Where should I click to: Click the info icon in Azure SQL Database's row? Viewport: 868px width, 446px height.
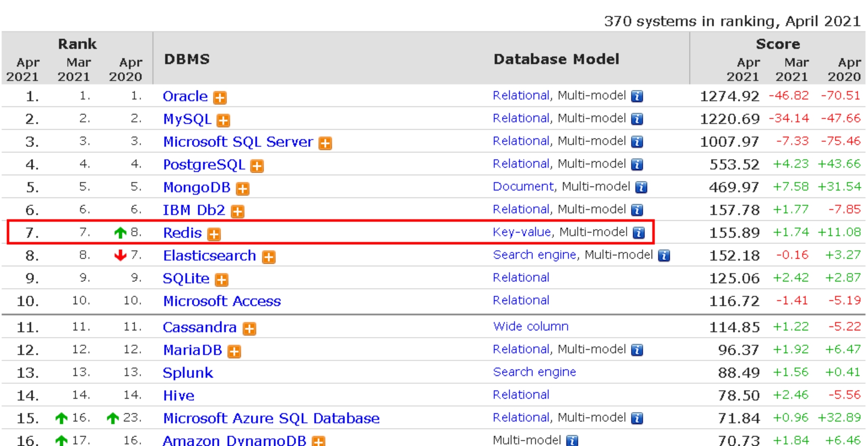click(637, 418)
